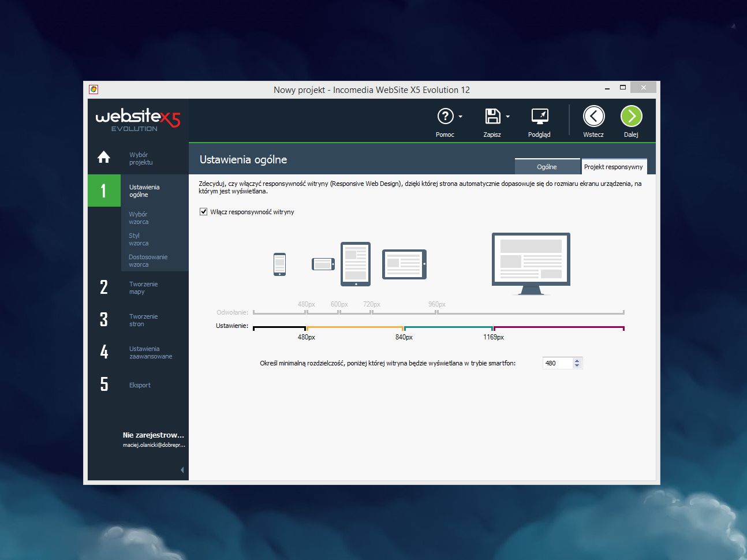The height and width of the screenshot is (560, 747).
Task: Select Ustawienia ogólne step in sidebar
Action: click(x=138, y=191)
